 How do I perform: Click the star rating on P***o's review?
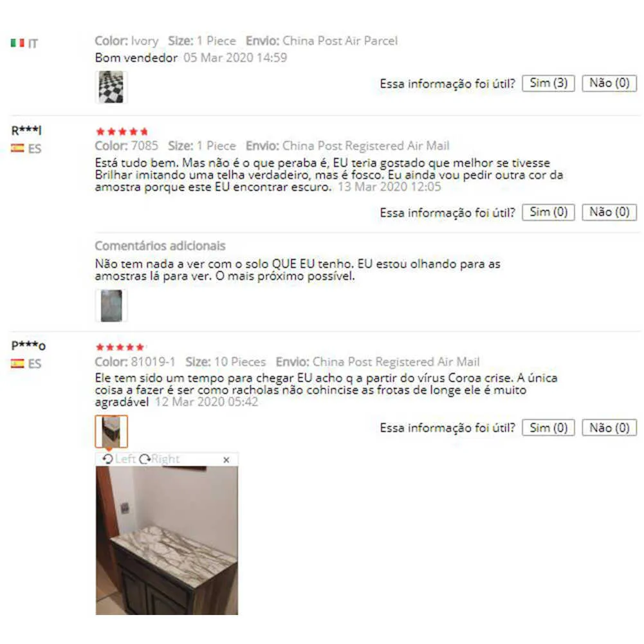click(120, 347)
